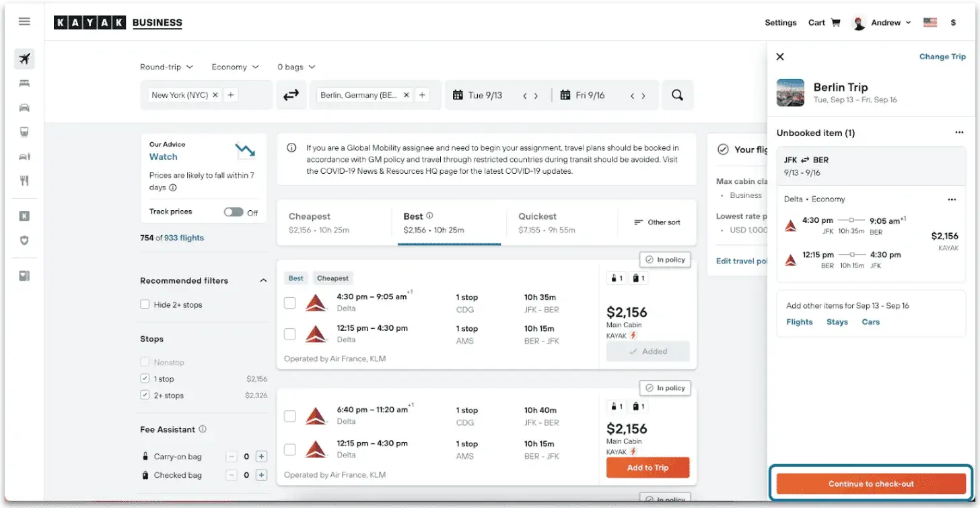Decrease Carry-on bag count
The width and height of the screenshot is (980, 508).
tap(232, 457)
